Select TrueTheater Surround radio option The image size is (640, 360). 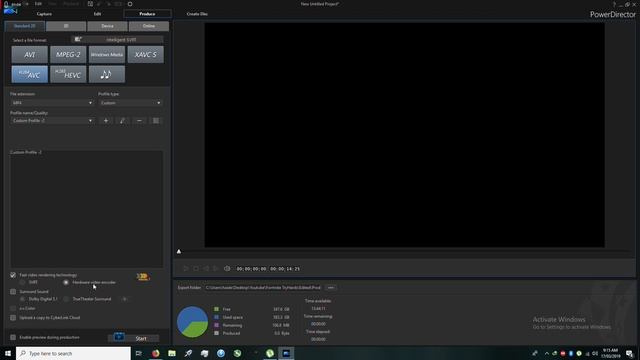point(66,299)
